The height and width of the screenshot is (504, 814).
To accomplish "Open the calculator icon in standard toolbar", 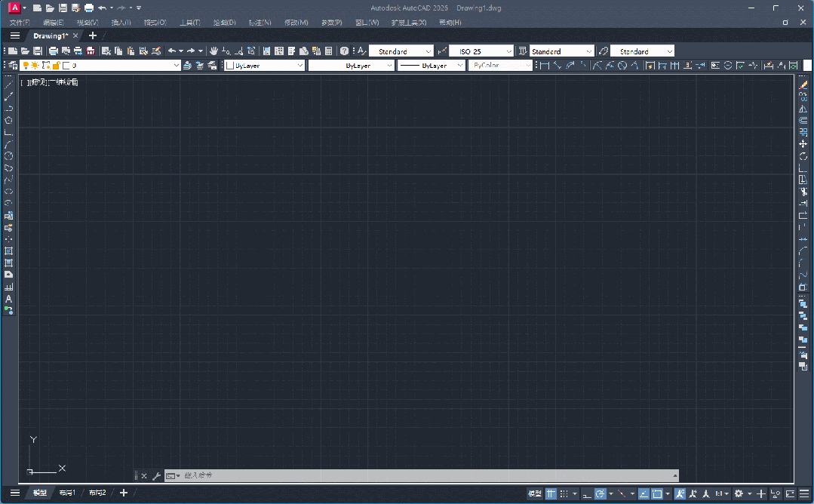I will pos(329,51).
